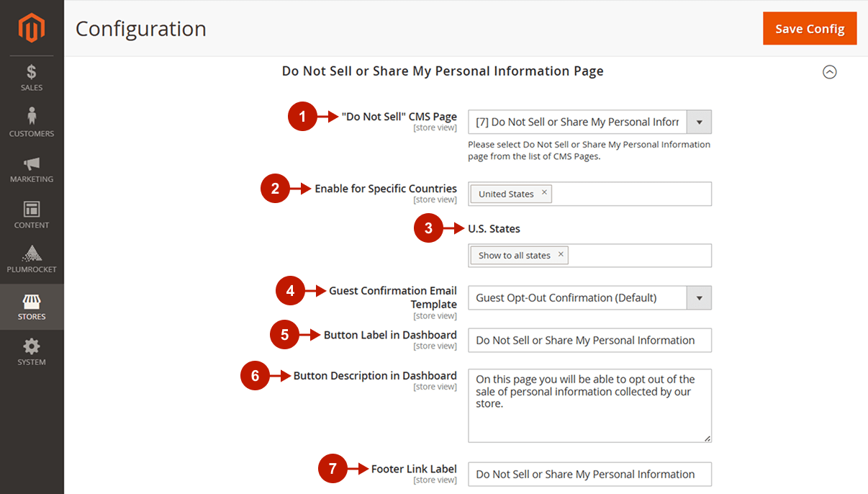Click the textarea resize grip

point(707,437)
